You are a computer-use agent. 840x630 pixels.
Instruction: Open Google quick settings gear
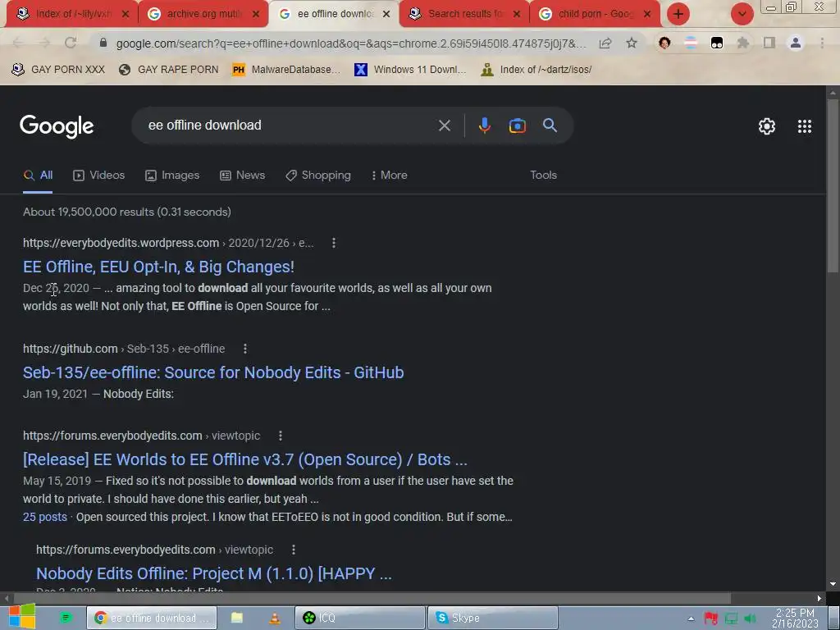(767, 126)
